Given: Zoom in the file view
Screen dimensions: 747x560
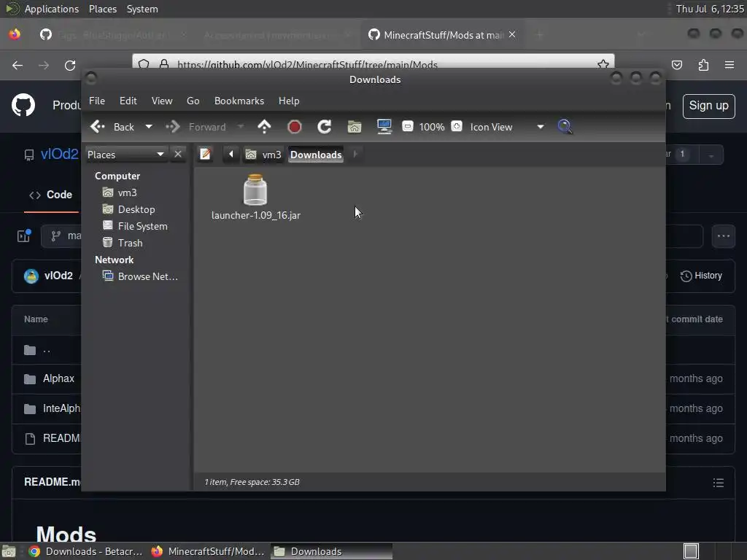Looking at the screenshot, I should click(x=457, y=126).
